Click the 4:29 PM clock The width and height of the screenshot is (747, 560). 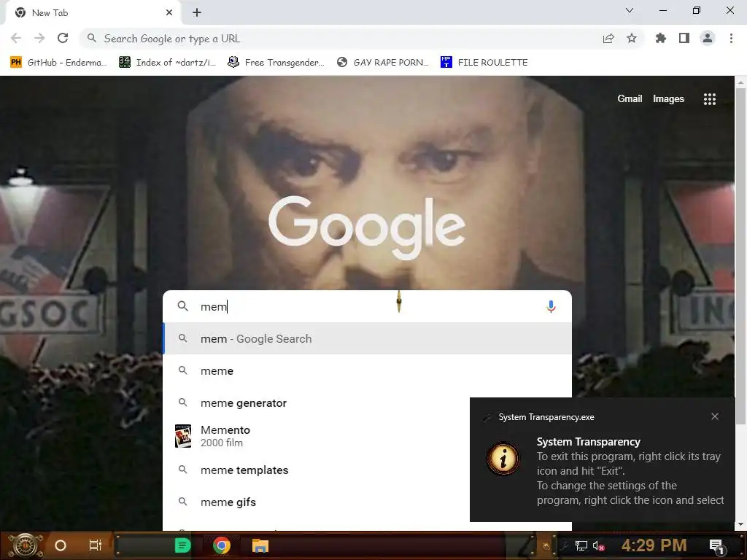click(x=654, y=545)
